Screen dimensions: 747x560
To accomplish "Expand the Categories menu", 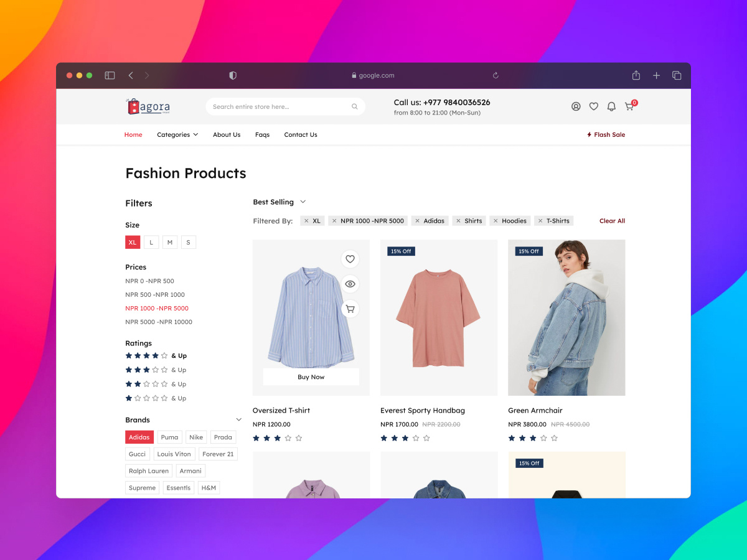I will [177, 135].
